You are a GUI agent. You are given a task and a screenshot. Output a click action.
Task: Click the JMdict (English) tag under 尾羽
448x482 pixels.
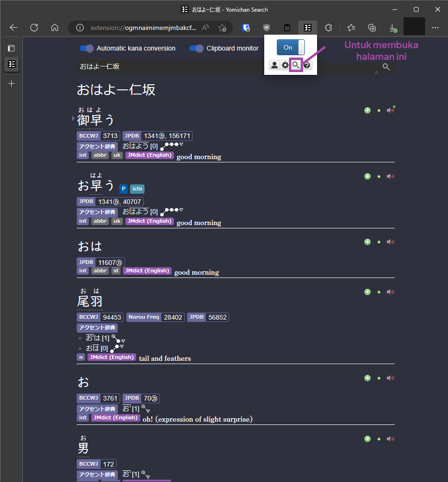coord(112,358)
